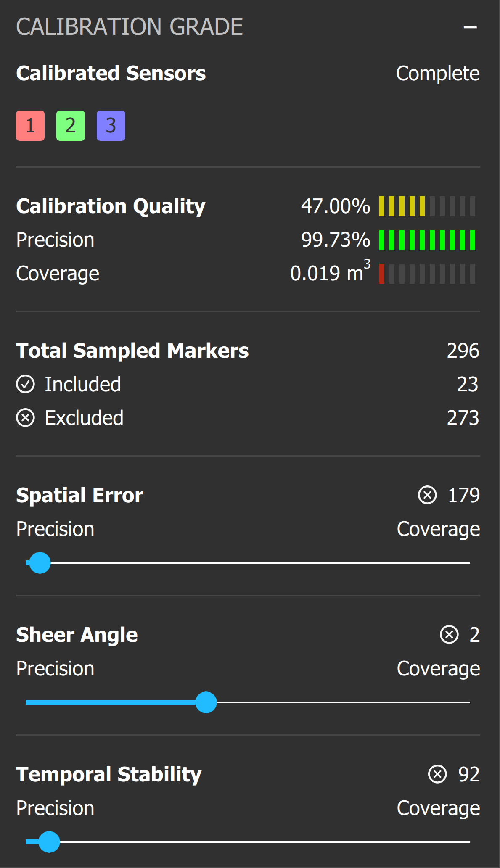Click the green Precision bar meter
Screen dimensions: 500x868
[x=427, y=240]
